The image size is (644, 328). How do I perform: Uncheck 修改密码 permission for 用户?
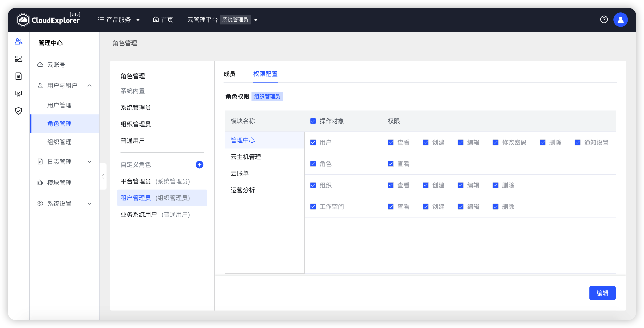[496, 143]
